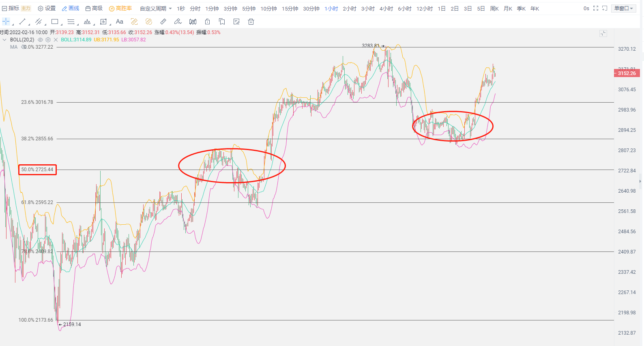Image resolution: width=644 pixels, height=346 pixels.
Task: Open the 指标 indicators menu
Action: click(x=11, y=8)
